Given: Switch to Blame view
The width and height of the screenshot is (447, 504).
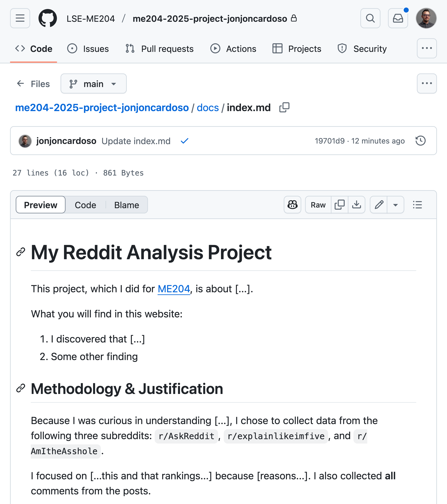Looking at the screenshot, I should tap(127, 205).
